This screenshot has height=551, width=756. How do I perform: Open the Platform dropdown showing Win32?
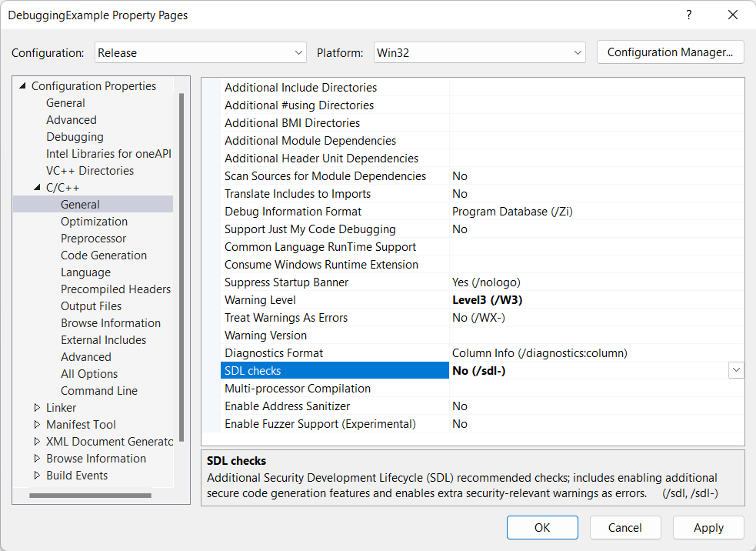(480, 53)
